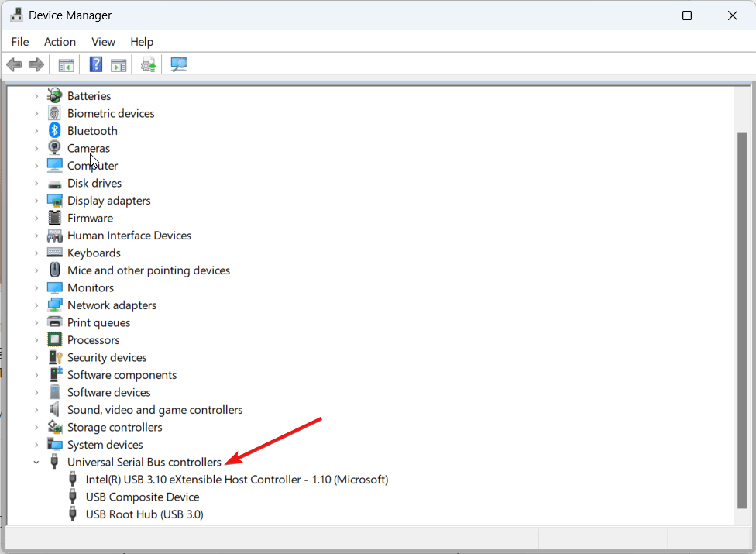Image resolution: width=756 pixels, height=554 pixels.
Task: Select the Software components label
Action: pyautogui.click(x=122, y=375)
